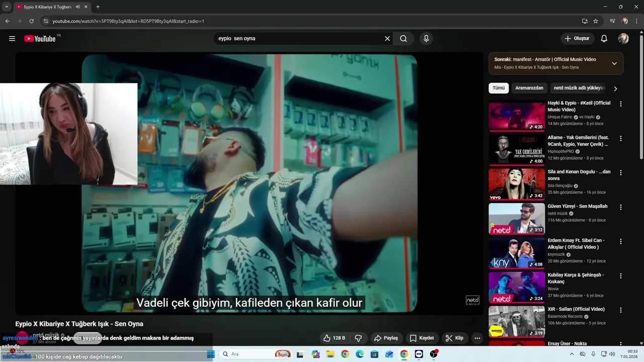Open options for XIR Sallan video
The image size is (644, 362).
point(620,310)
